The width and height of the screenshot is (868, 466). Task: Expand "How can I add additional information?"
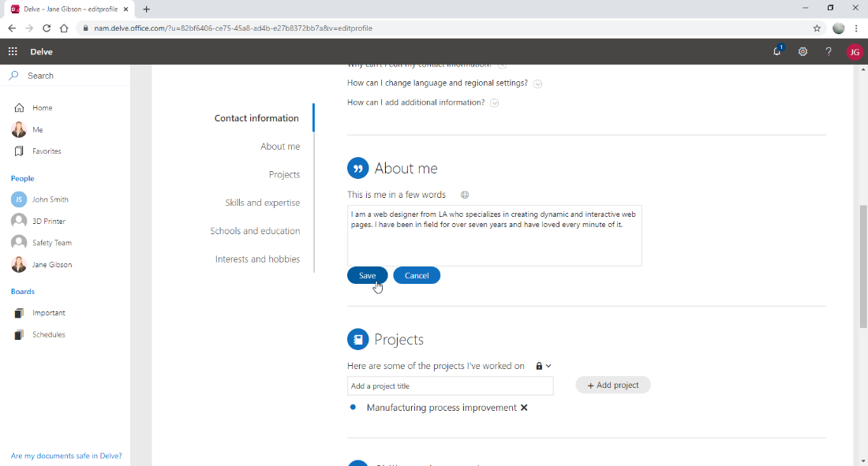494,103
